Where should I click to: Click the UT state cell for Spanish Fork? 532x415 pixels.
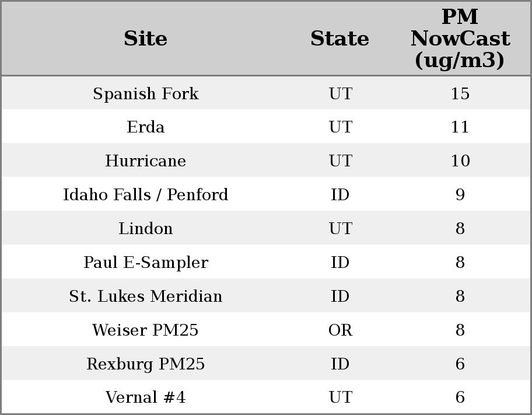coord(340,93)
